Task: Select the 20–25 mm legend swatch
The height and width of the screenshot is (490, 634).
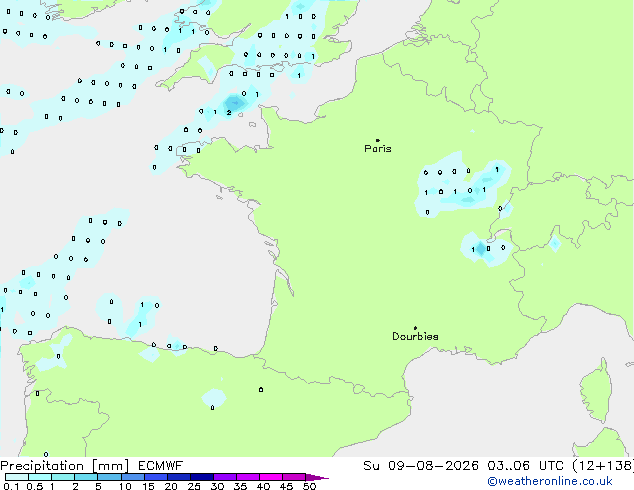Action: pyautogui.click(x=178, y=477)
